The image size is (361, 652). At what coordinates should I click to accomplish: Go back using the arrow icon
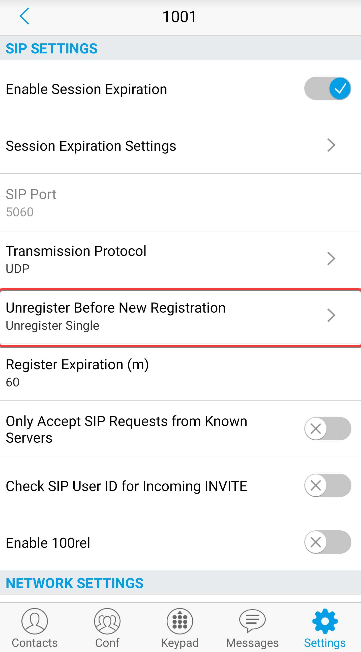click(x=25, y=17)
